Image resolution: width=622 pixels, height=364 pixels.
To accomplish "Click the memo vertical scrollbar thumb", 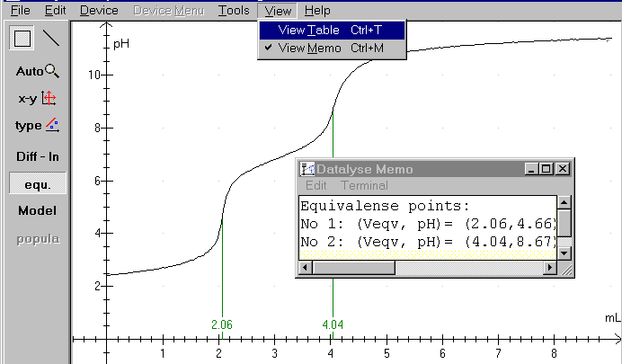I will pyautogui.click(x=564, y=223).
